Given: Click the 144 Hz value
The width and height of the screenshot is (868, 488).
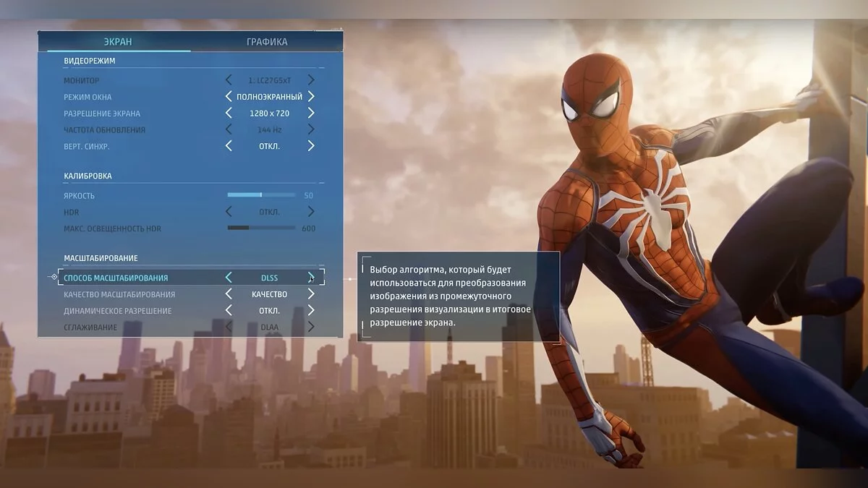Looking at the screenshot, I should pos(269,130).
